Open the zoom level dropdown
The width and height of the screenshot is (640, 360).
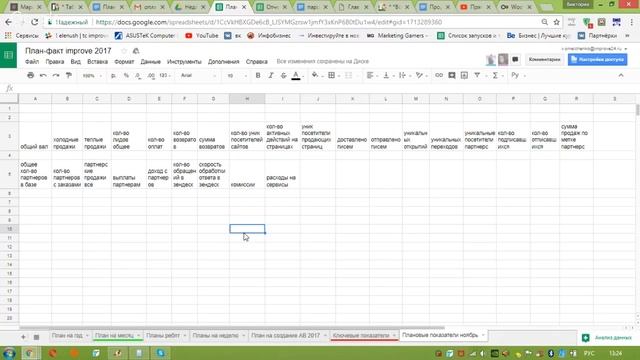92,76
